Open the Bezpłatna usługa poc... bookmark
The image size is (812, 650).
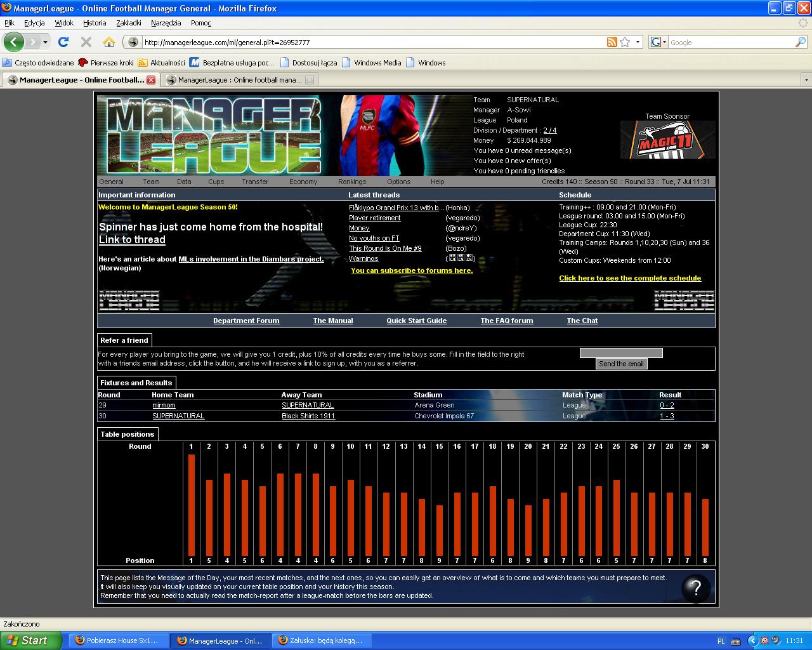[x=232, y=63]
